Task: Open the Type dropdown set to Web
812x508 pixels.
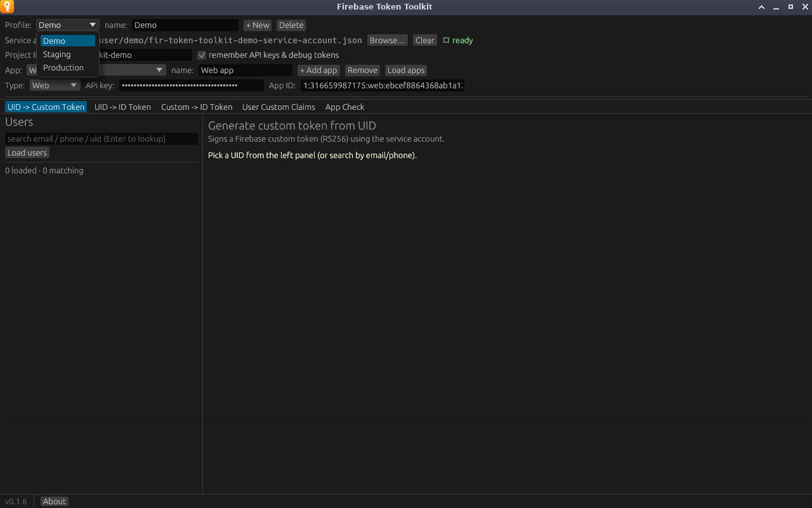Action: 55,86
